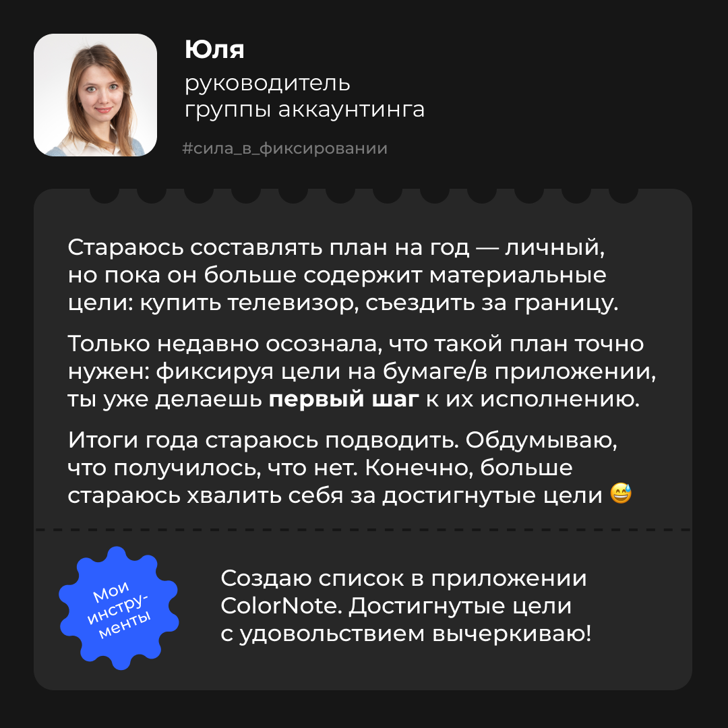Click the dashed divider line

[x=364, y=530]
